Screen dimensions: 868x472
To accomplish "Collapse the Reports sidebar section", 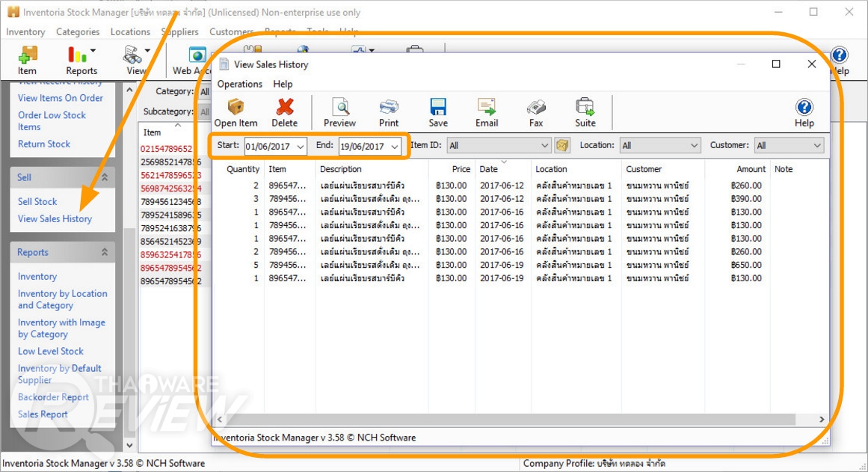I will tap(105, 252).
